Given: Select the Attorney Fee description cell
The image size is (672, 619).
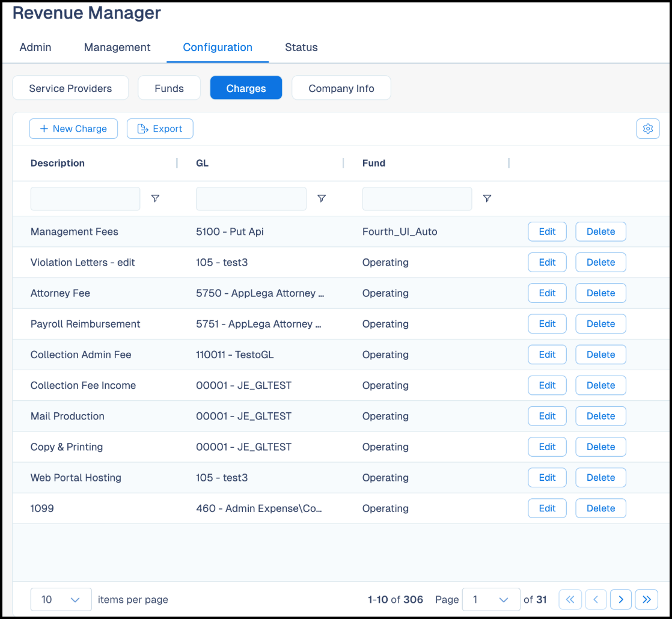Looking at the screenshot, I should (x=60, y=293).
